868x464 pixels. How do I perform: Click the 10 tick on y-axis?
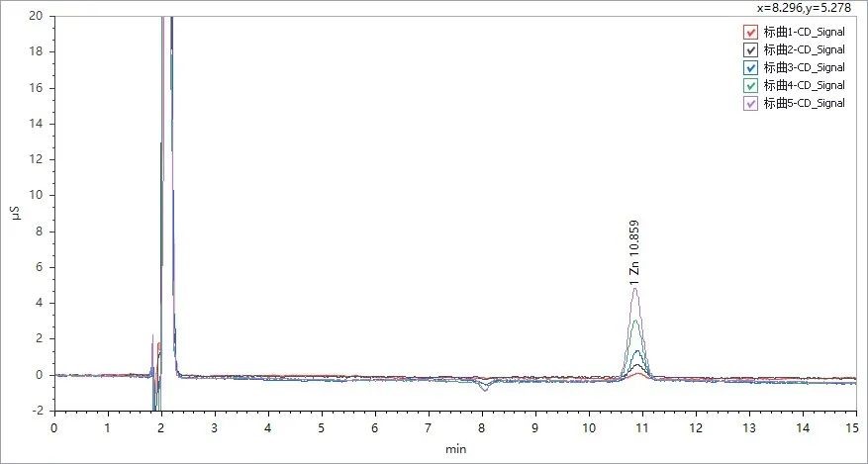[36, 195]
